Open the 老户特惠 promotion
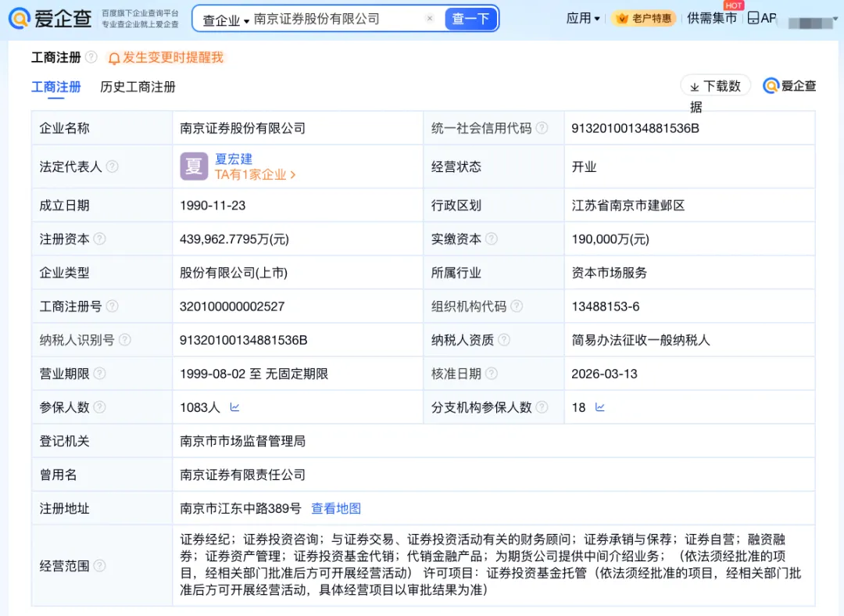The width and height of the screenshot is (844, 616). (x=644, y=18)
